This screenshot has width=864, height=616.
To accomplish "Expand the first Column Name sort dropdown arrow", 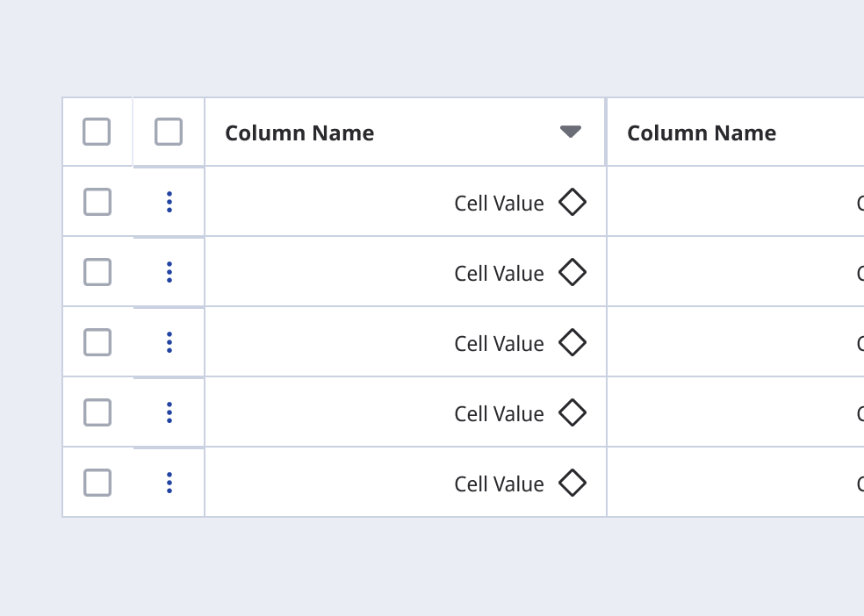I will click(x=571, y=132).
